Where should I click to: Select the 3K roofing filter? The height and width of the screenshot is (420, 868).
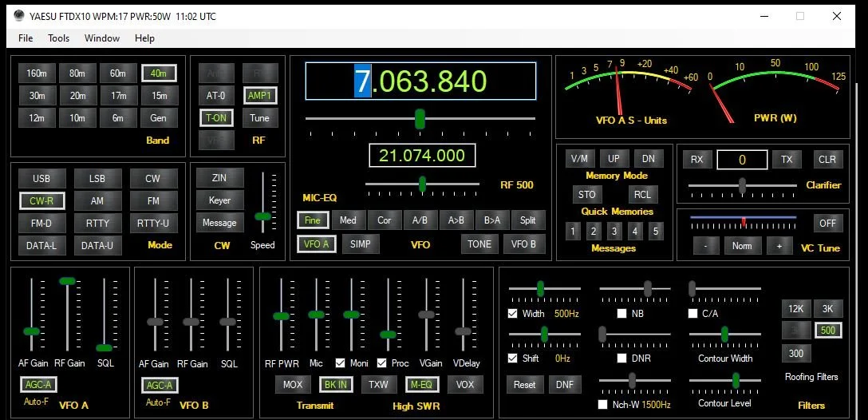pyautogui.click(x=828, y=309)
